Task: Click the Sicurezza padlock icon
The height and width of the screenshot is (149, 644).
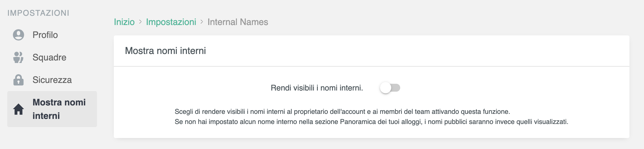Action: [x=18, y=80]
